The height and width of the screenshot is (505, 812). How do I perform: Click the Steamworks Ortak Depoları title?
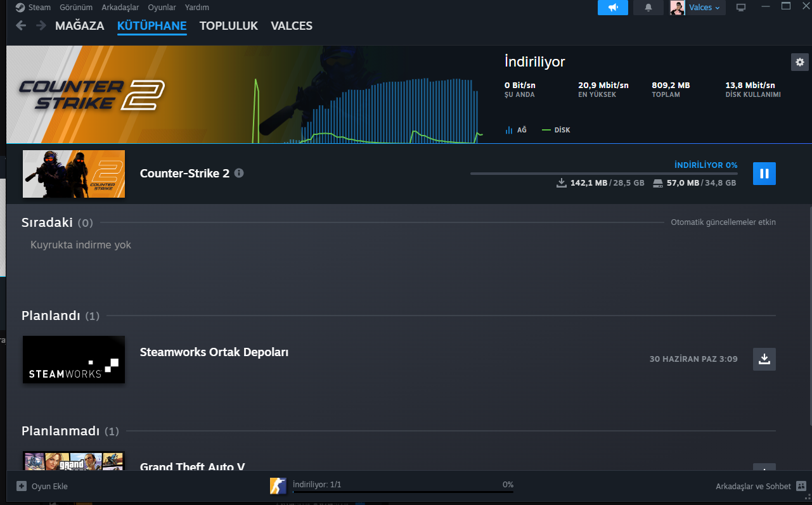click(x=214, y=352)
